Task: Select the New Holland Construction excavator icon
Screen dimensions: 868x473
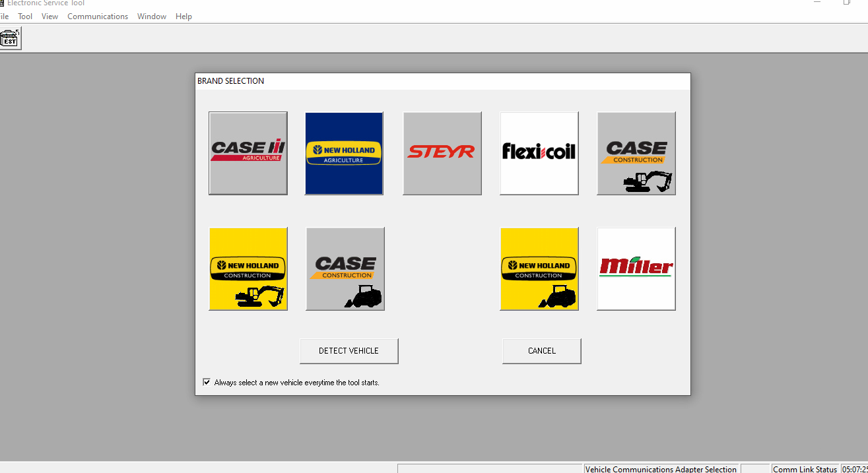Action: coord(248,268)
